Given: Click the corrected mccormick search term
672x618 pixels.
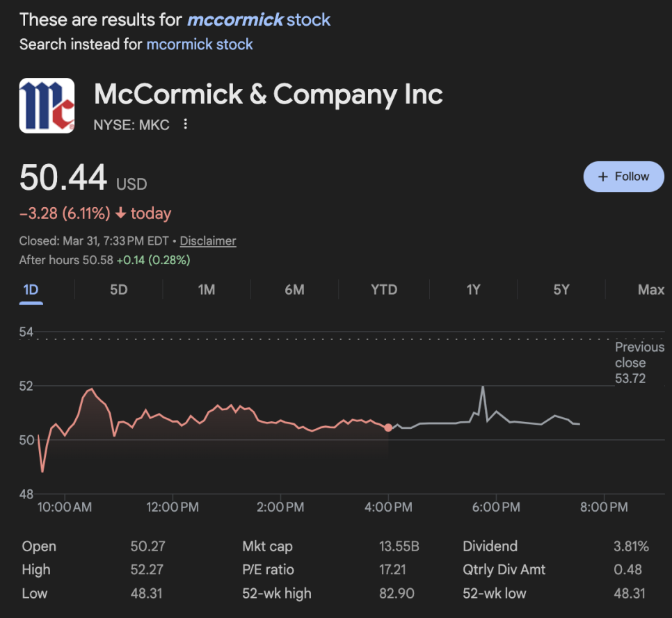Looking at the screenshot, I should 235,19.
